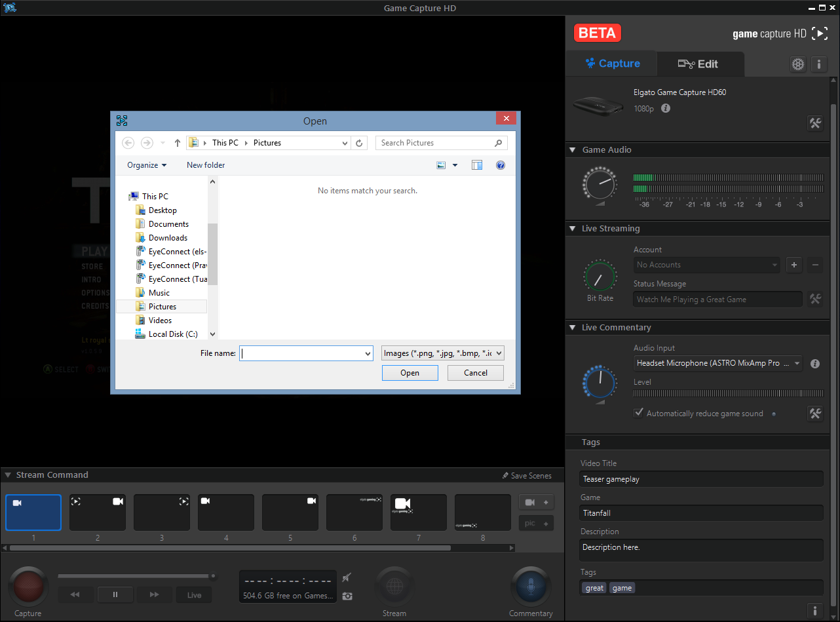Image resolution: width=840 pixels, height=622 pixels.
Task: Switch to the Edit tab
Action: click(699, 64)
